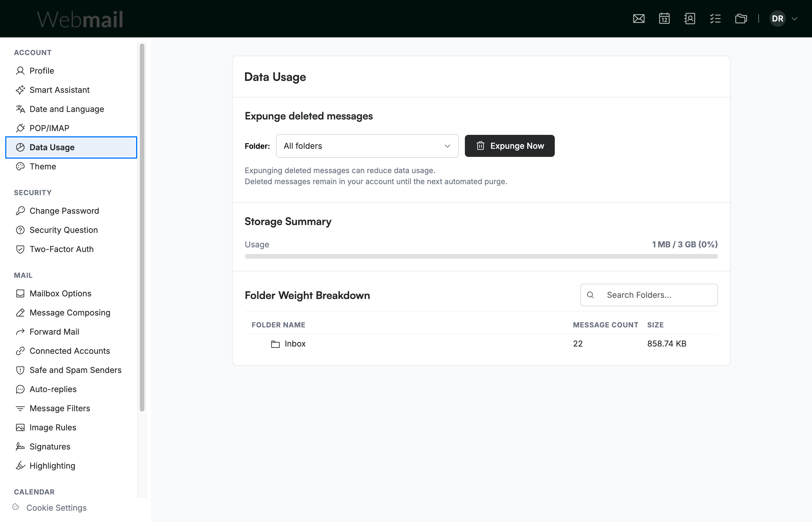This screenshot has width=812, height=522.
Task: Open Security Question settings
Action: 71,230
